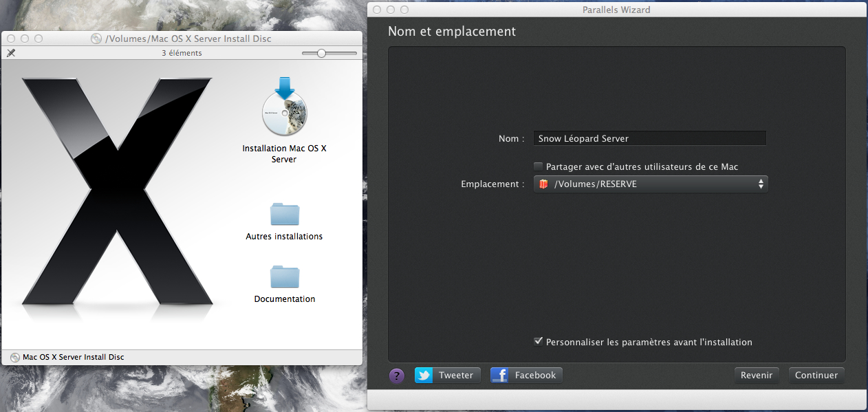The height and width of the screenshot is (412, 868).
Task: Click the customize toolbar icon in Finder window
Action: (11, 53)
